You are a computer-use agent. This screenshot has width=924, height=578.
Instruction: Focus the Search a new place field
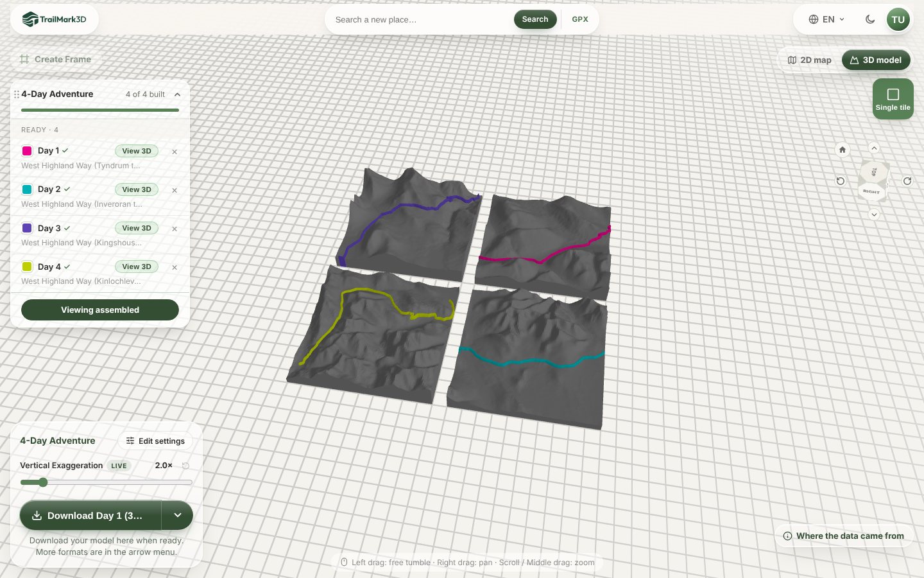[x=420, y=20]
